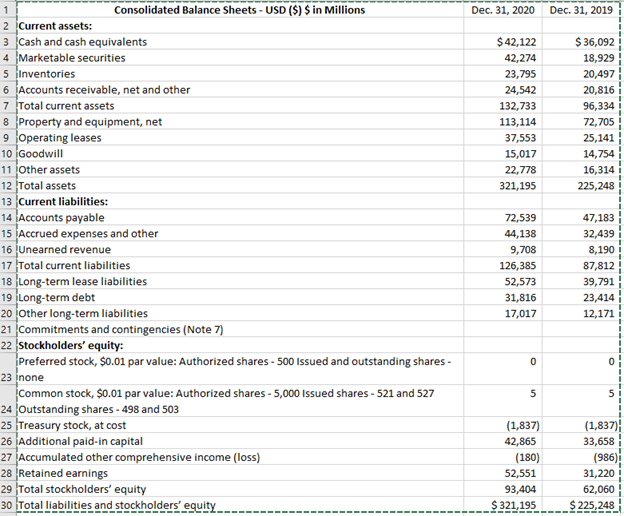Select accounts payable value 72,539
Viewport: 624px width, 516px height.
[503, 218]
